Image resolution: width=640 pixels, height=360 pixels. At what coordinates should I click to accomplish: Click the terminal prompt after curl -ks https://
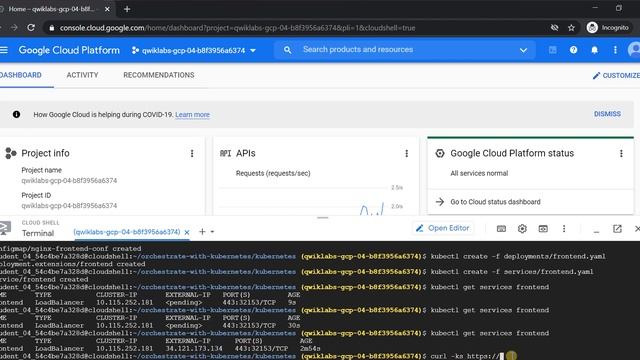click(502, 356)
